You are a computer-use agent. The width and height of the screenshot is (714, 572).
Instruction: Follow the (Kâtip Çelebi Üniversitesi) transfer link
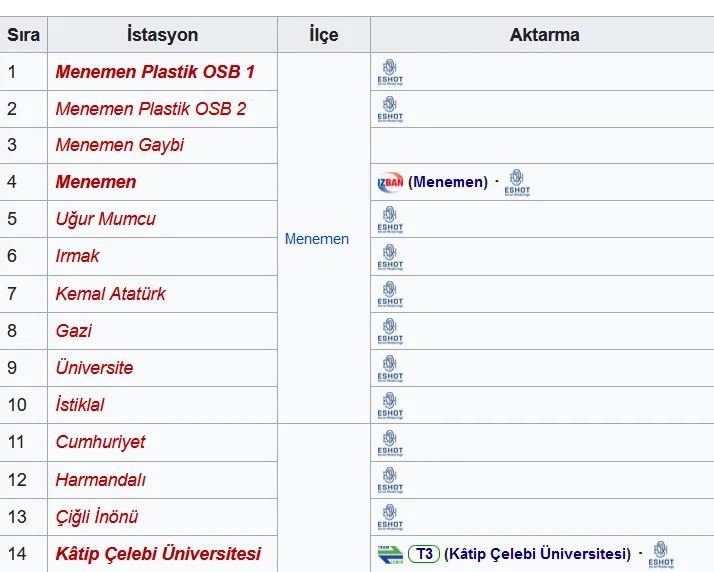click(538, 554)
